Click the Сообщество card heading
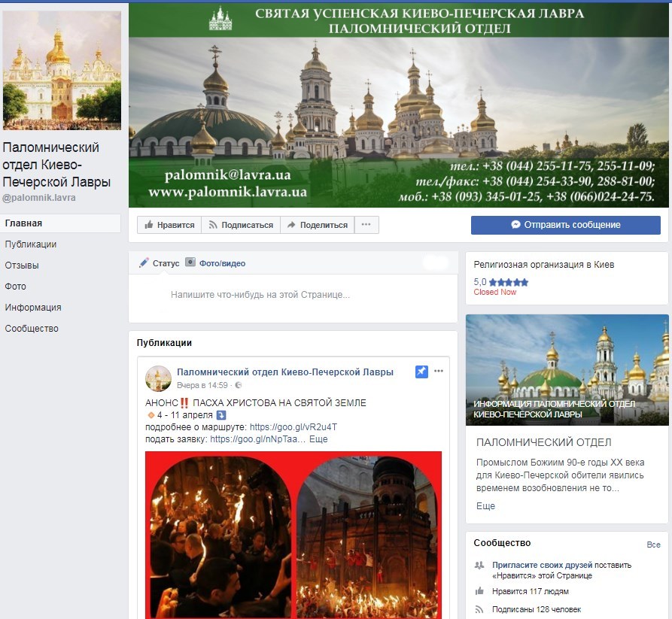The width and height of the screenshot is (672, 619). 502,543
